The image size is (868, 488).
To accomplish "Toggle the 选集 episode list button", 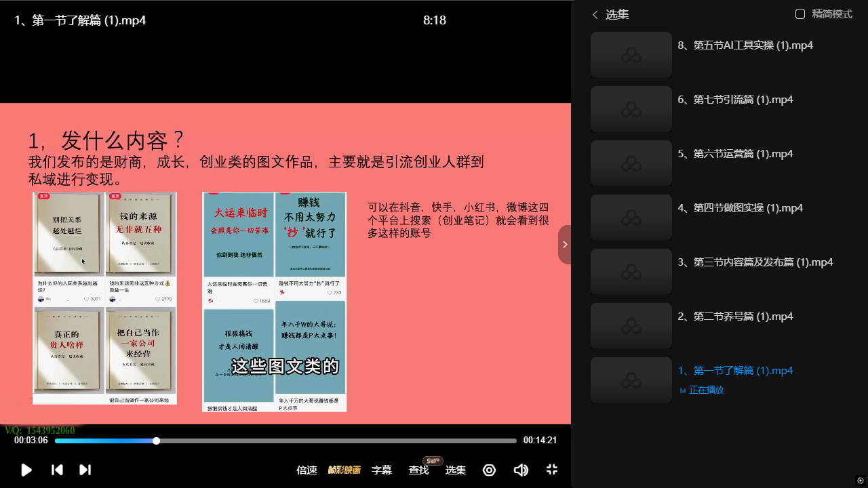I will pyautogui.click(x=455, y=470).
